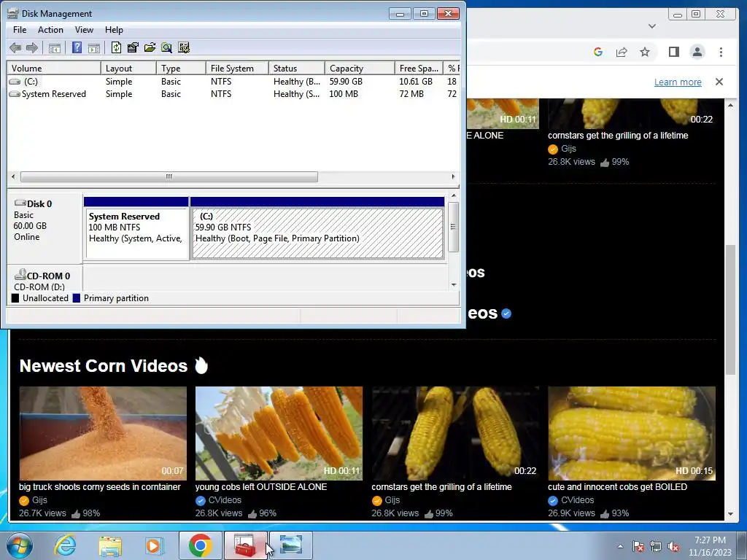Click the Chrome page vertical scrollbar thumb

point(731,309)
